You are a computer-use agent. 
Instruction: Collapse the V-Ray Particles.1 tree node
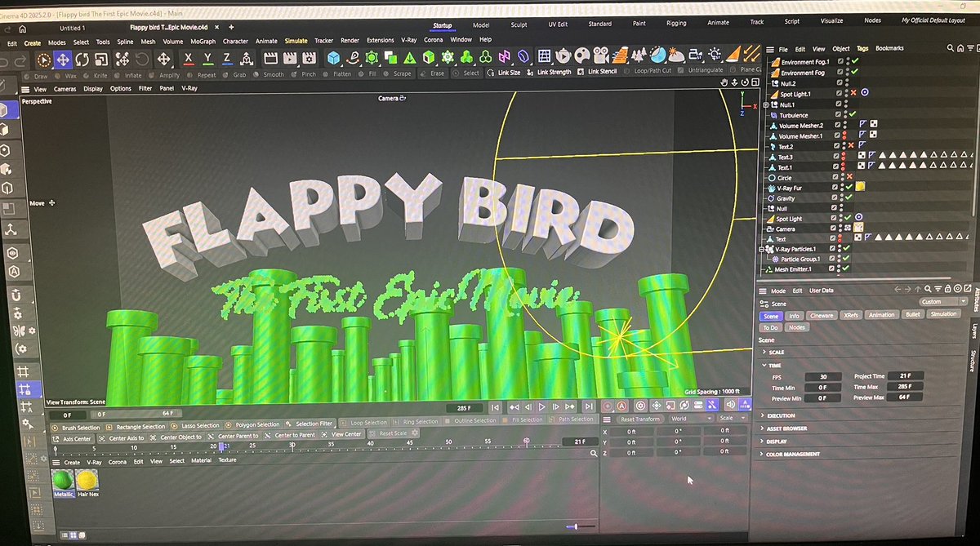tap(762, 249)
